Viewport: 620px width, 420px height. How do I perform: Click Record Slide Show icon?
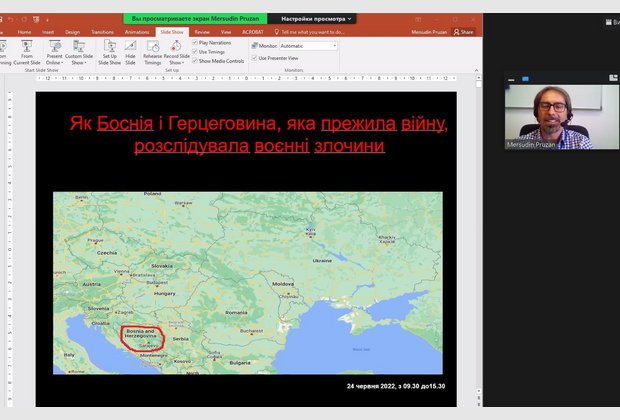tap(175, 48)
